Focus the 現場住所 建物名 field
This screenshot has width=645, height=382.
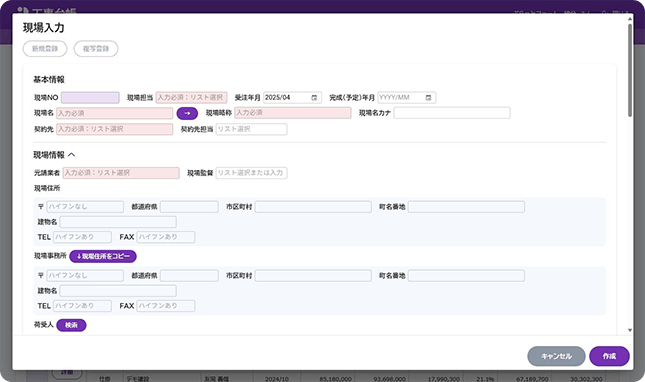[x=118, y=222]
